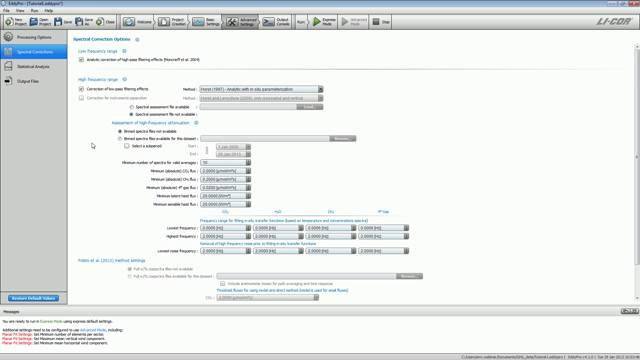Viewport: 640px width, 360px height.
Task: Open the Help menu
Action: 49,10
